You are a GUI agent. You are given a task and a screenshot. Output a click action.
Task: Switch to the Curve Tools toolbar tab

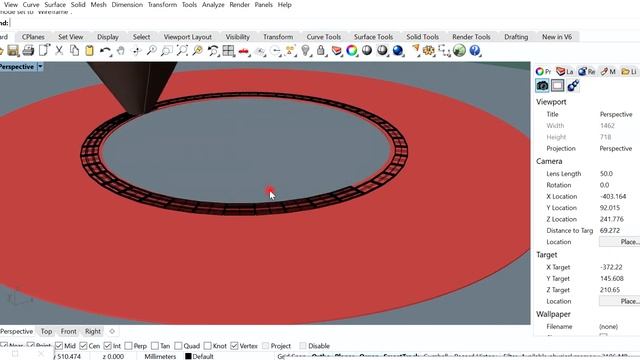click(x=324, y=37)
